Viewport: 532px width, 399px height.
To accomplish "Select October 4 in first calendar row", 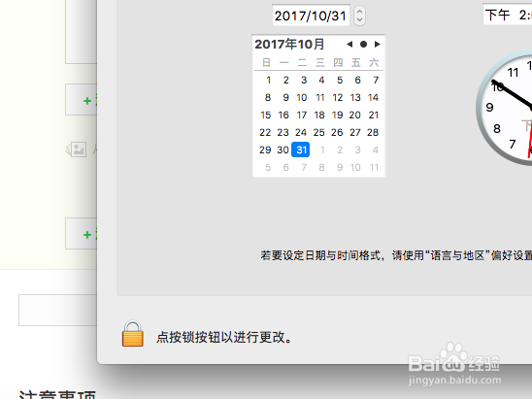I will pos(321,80).
